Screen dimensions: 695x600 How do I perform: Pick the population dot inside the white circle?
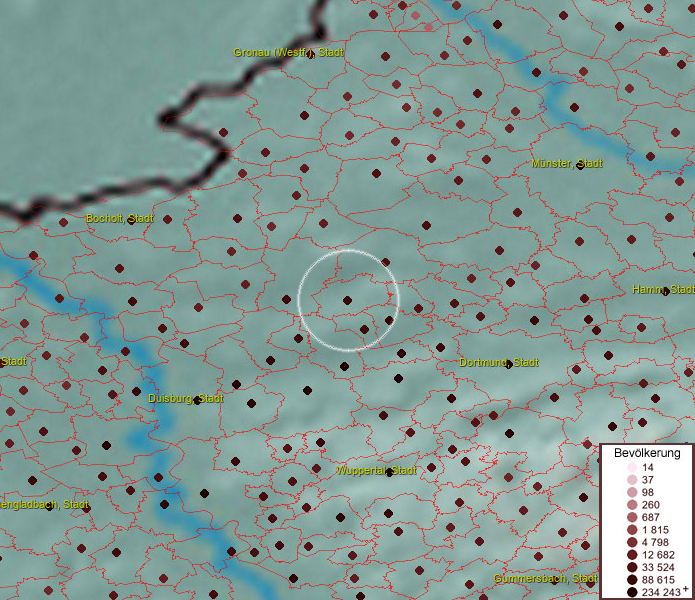coord(348,300)
